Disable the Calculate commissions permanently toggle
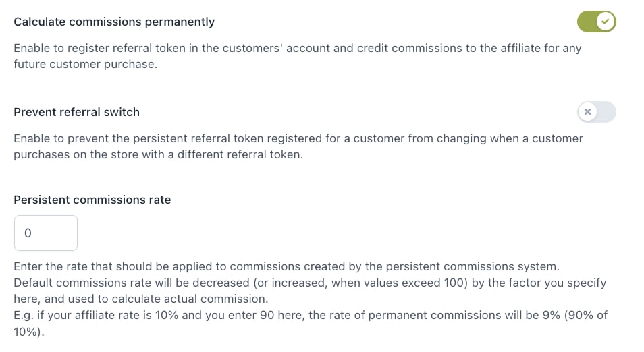 [596, 22]
